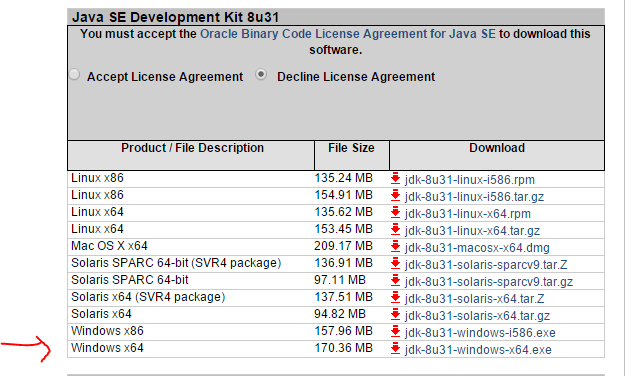Download jdk-8u31-solaris-x64.tar.Z file link
The width and height of the screenshot is (638, 376).
click(x=474, y=299)
